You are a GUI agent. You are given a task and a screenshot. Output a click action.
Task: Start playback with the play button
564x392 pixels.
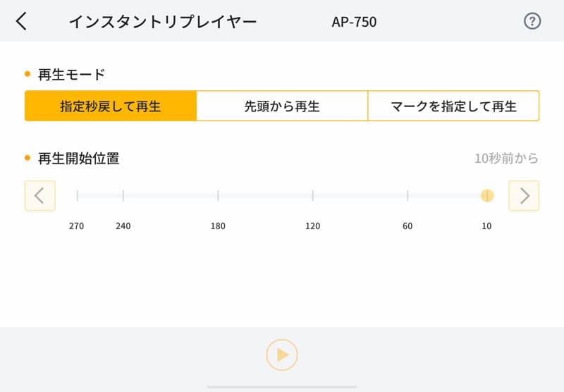pyautogui.click(x=282, y=355)
